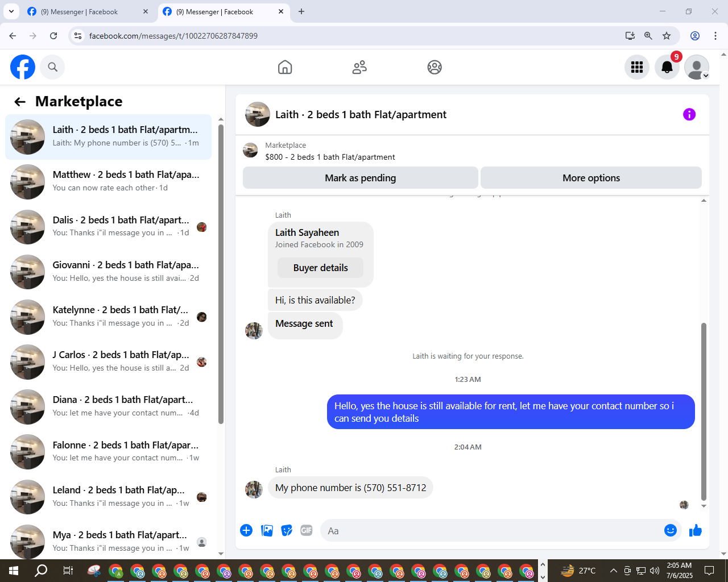Open the notifications bell
The height and width of the screenshot is (582, 728).
pyautogui.click(x=667, y=67)
